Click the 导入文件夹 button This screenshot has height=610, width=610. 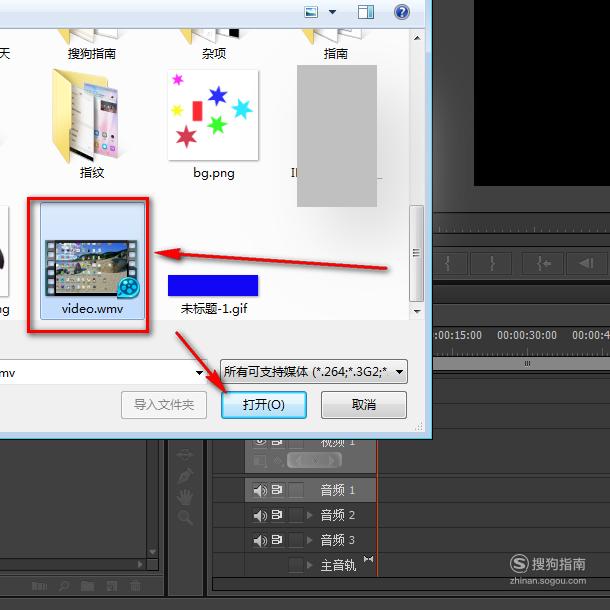click(x=164, y=405)
